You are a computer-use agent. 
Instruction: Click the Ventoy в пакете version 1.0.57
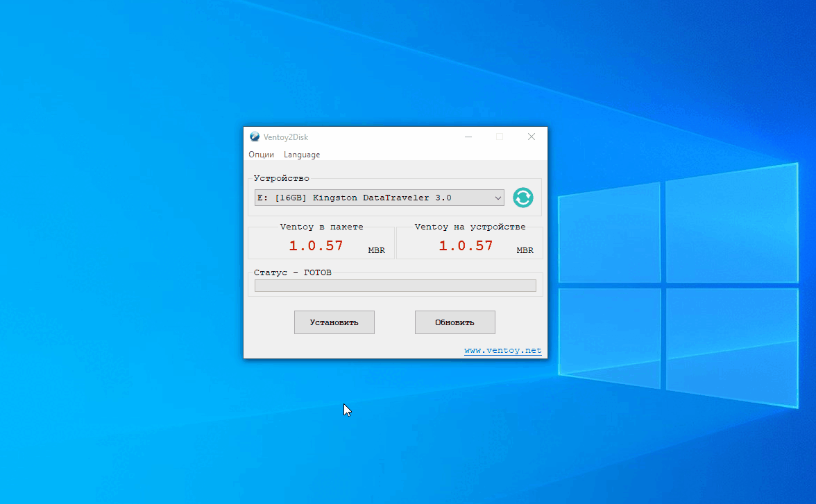click(316, 245)
